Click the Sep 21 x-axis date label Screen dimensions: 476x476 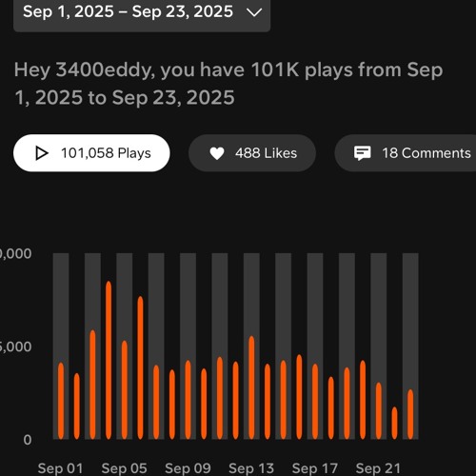coord(378,468)
